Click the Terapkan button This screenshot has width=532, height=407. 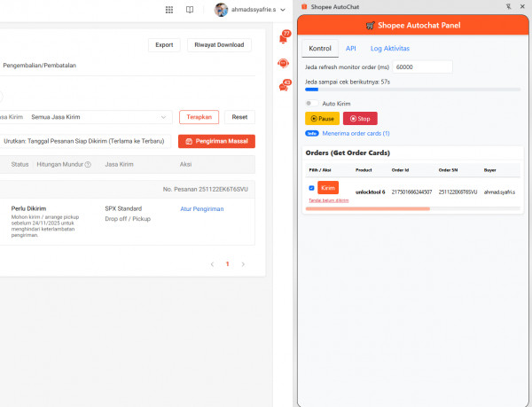pos(199,117)
